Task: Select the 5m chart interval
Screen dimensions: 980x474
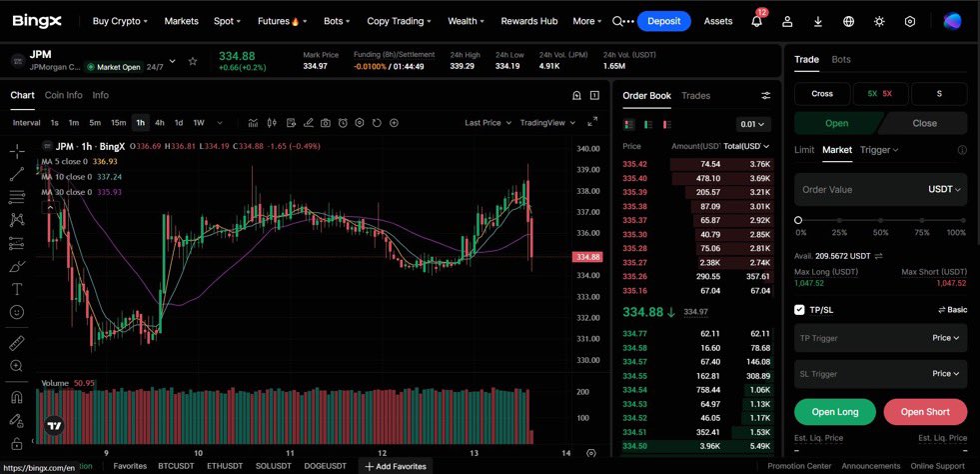Action: coord(94,123)
